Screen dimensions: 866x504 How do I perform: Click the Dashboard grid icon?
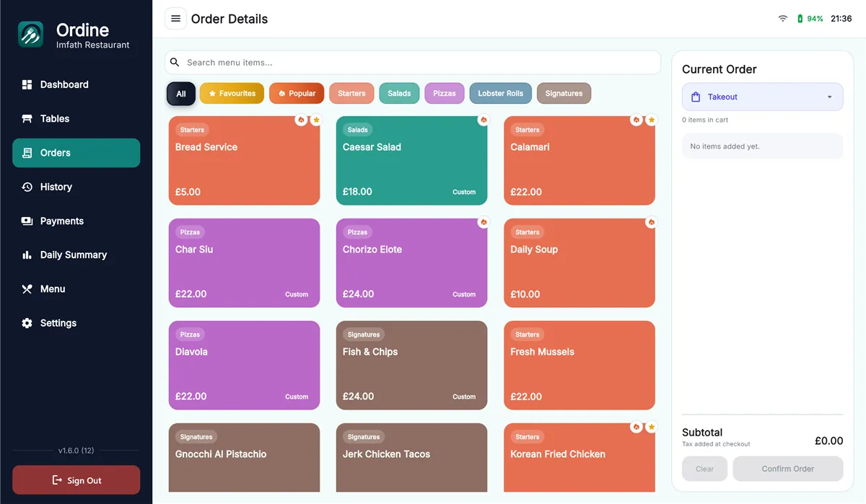27,84
